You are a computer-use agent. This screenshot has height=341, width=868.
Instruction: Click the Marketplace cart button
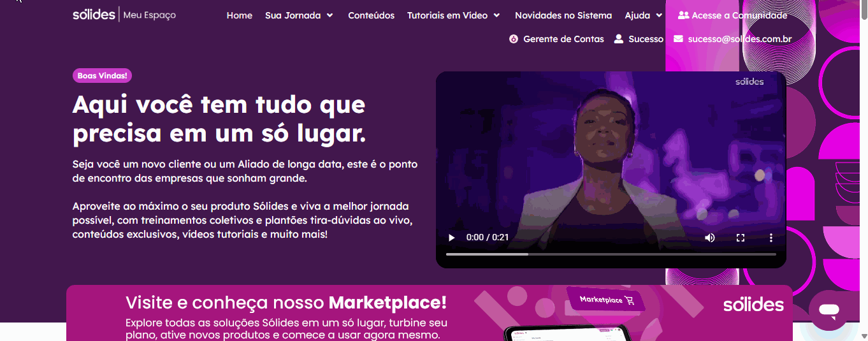(x=606, y=300)
